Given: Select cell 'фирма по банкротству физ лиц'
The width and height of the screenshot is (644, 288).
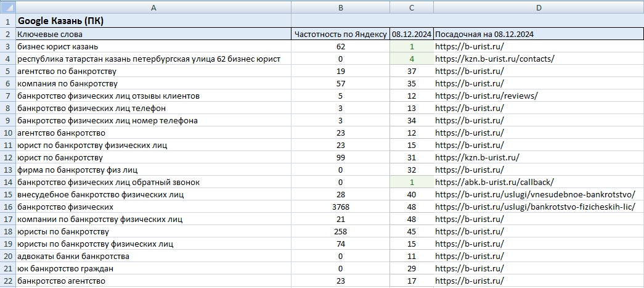Looking at the screenshot, I should (153, 170).
